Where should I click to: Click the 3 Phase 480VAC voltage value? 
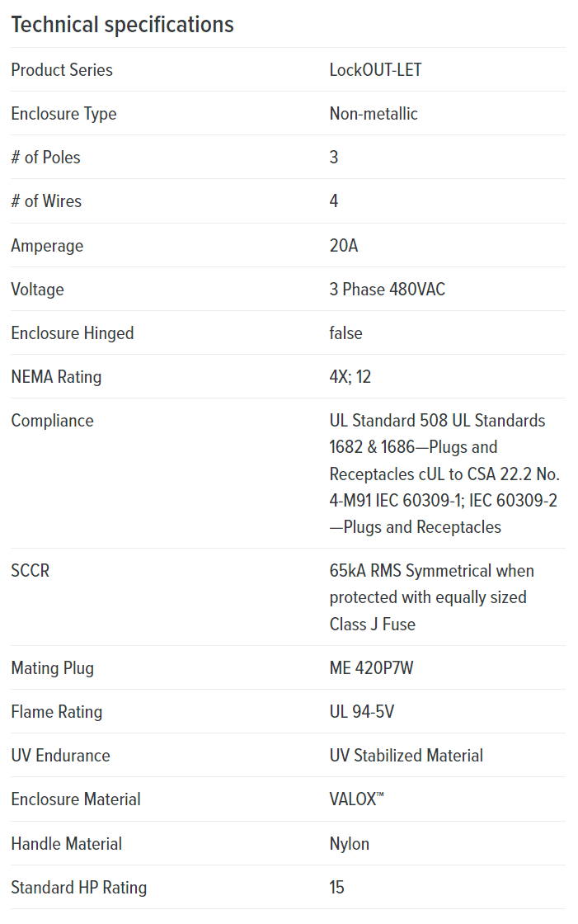[x=387, y=290]
